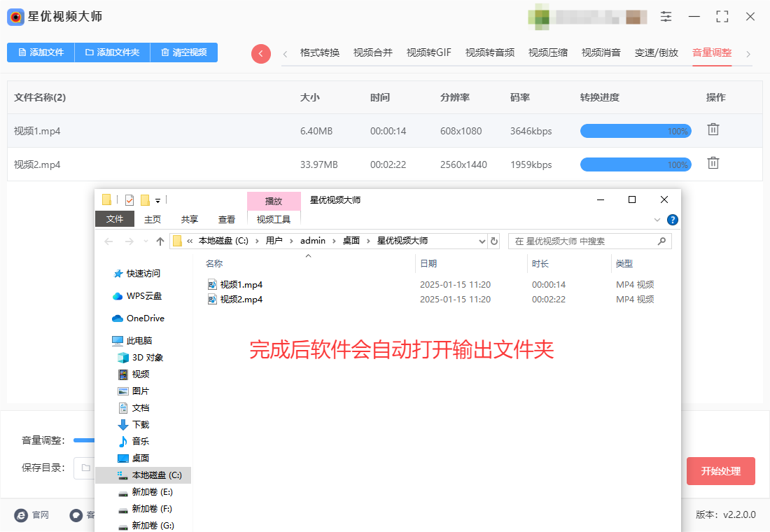Sort files by the 日期 column header
Screen dimensions: 770x532
click(x=428, y=264)
